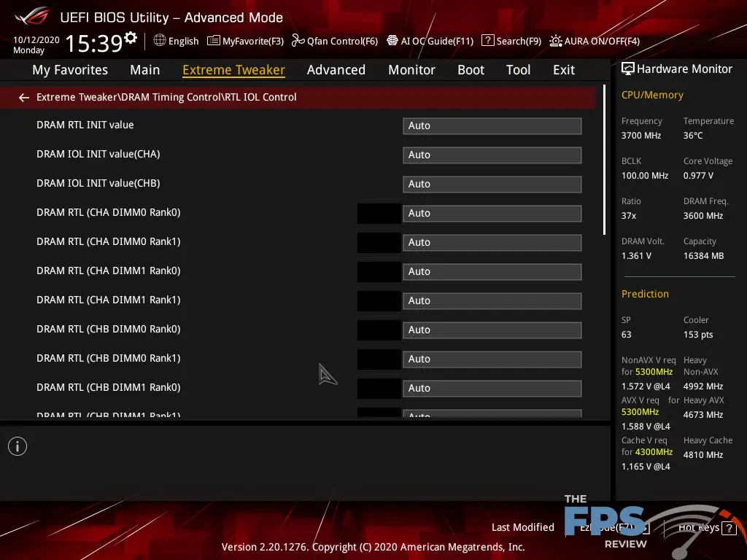This screenshot has width=747, height=560.
Task: Click the 36°C temperature value
Action: click(693, 136)
